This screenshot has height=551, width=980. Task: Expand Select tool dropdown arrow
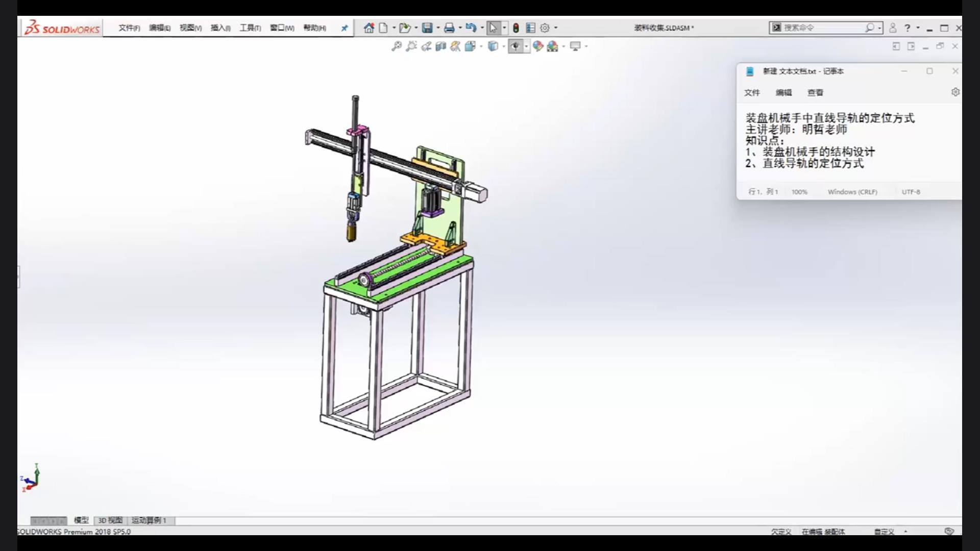(504, 28)
